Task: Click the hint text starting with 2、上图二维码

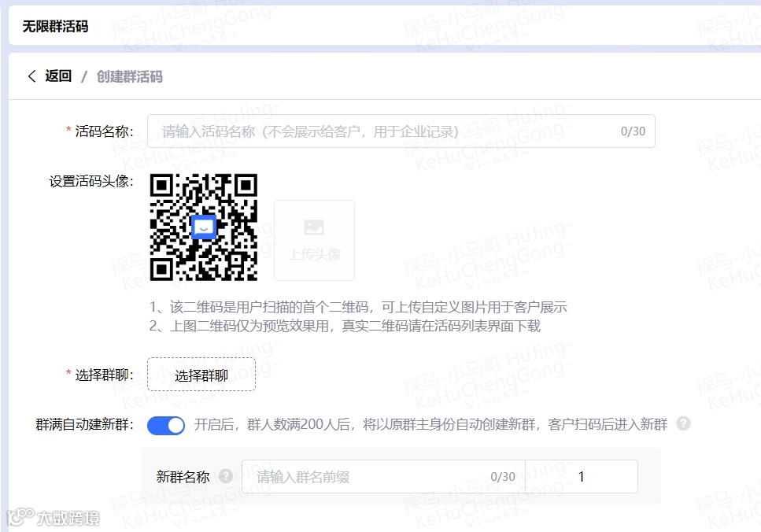Action: [x=345, y=326]
